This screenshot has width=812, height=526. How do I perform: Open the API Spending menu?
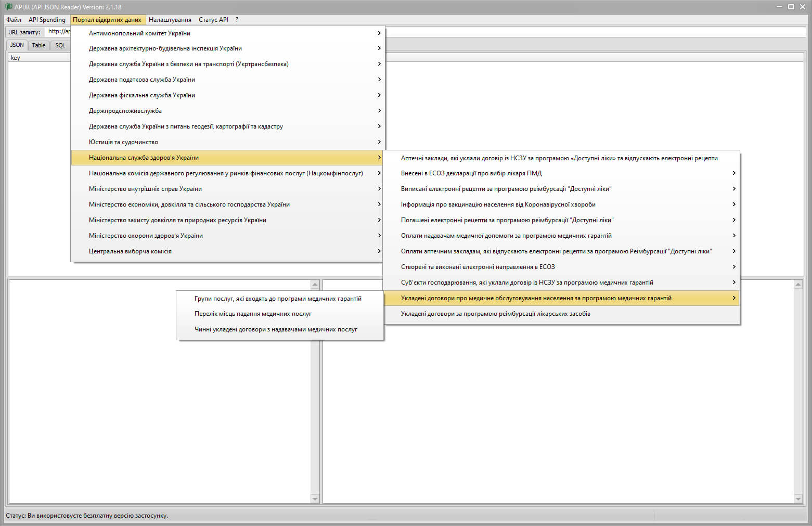[47, 20]
